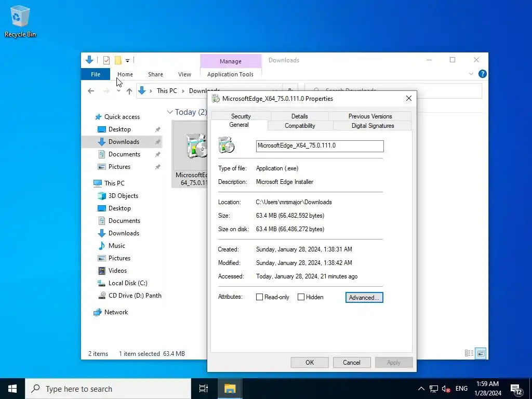The image size is (532, 399).
Task: Open Videos folder under This PC
Action: [x=117, y=270]
